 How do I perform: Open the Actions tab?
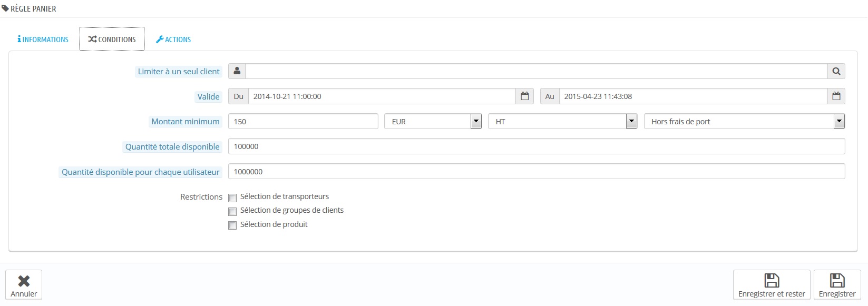[173, 40]
